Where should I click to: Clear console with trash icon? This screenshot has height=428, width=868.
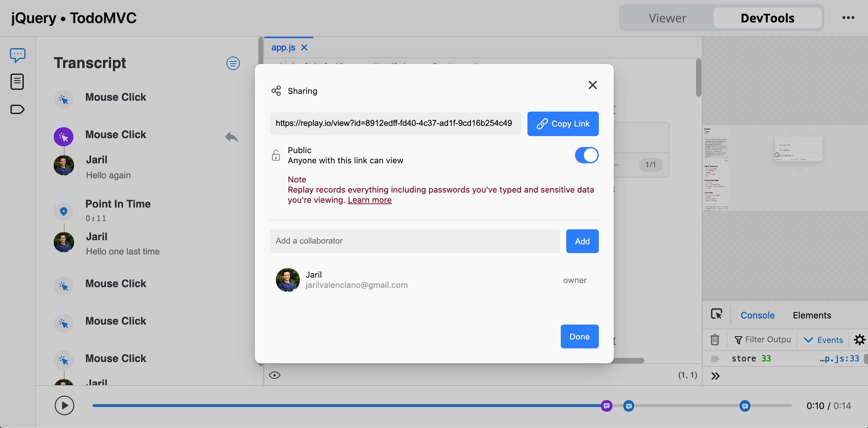coord(715,340)
